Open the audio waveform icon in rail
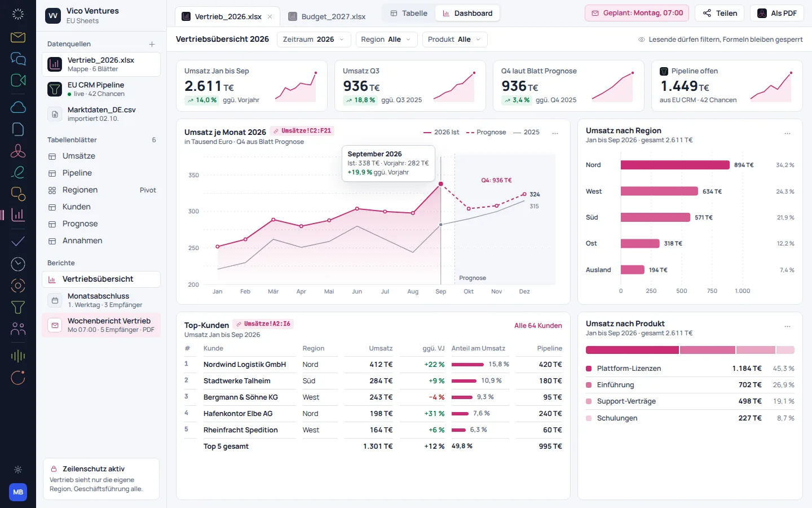Image resolution: width=812 pixels, height=508 pixels. click(18, 356)
